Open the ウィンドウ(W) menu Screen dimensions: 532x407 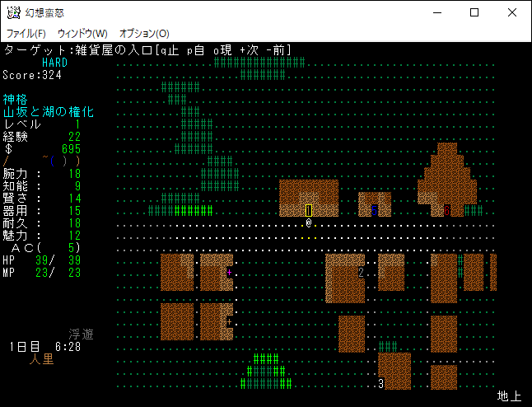(82, 33)
